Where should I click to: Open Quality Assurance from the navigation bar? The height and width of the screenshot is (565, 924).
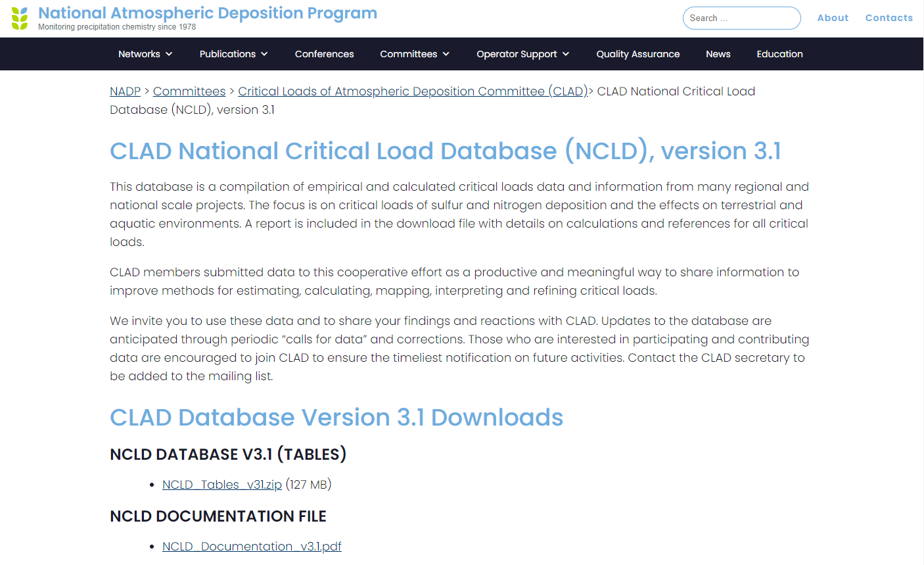coord(637,54)
